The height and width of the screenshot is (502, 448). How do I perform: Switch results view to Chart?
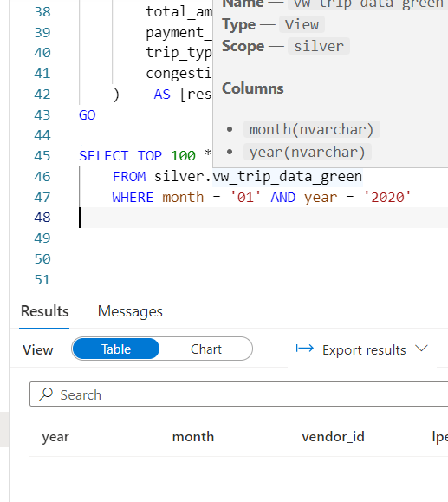pyautogui.click(x=205, y=349)
